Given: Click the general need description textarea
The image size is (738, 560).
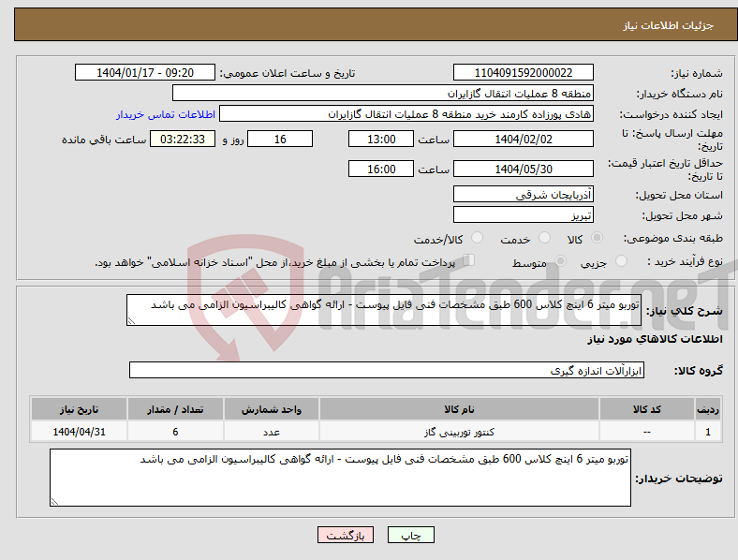Looking at the screenshot, I should coord(384,310).
